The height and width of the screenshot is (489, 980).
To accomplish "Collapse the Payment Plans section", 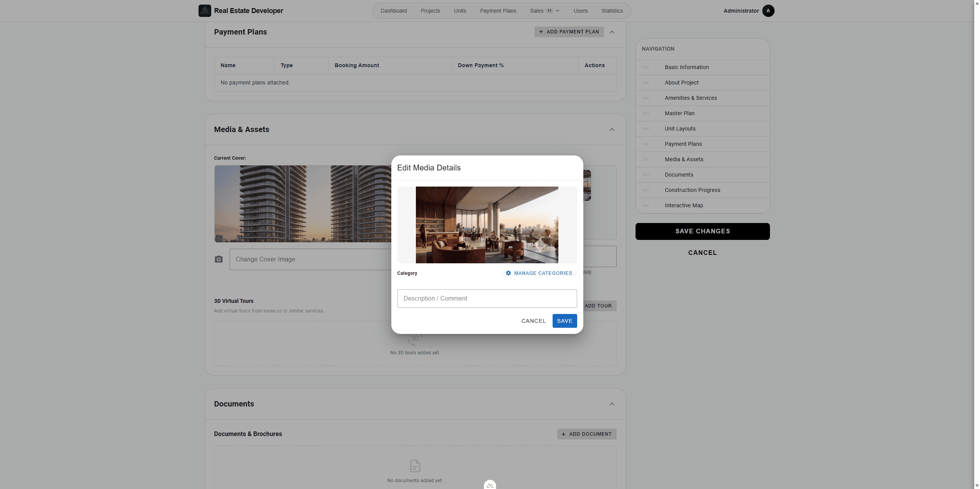I will [612, 32].
